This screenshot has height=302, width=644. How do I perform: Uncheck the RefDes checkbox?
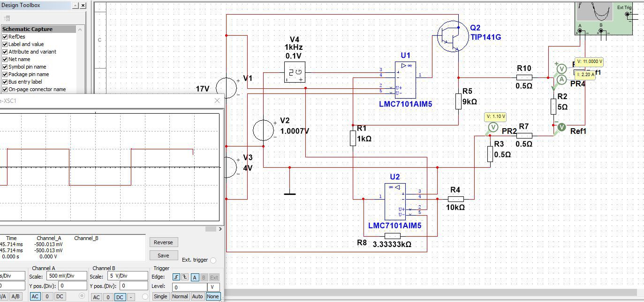tap(5, 37)
